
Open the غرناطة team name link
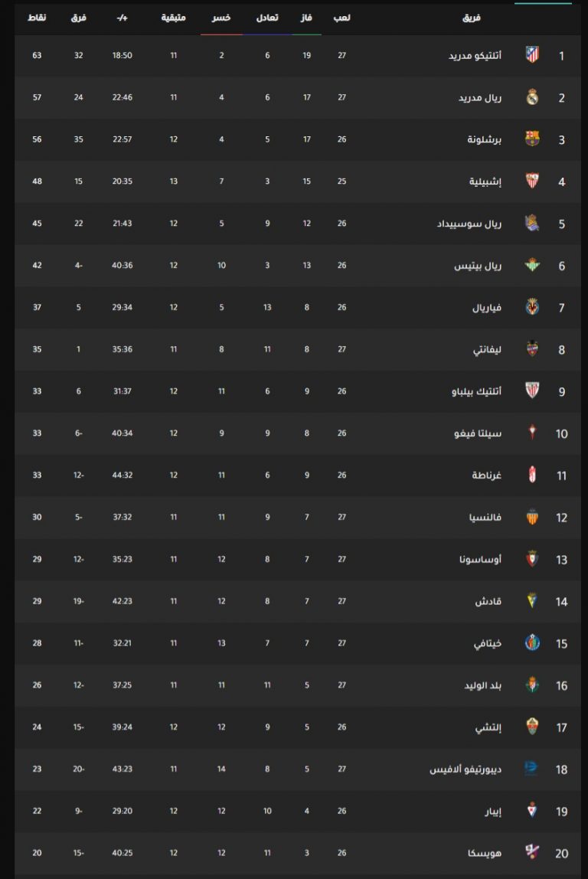point(486,475)
